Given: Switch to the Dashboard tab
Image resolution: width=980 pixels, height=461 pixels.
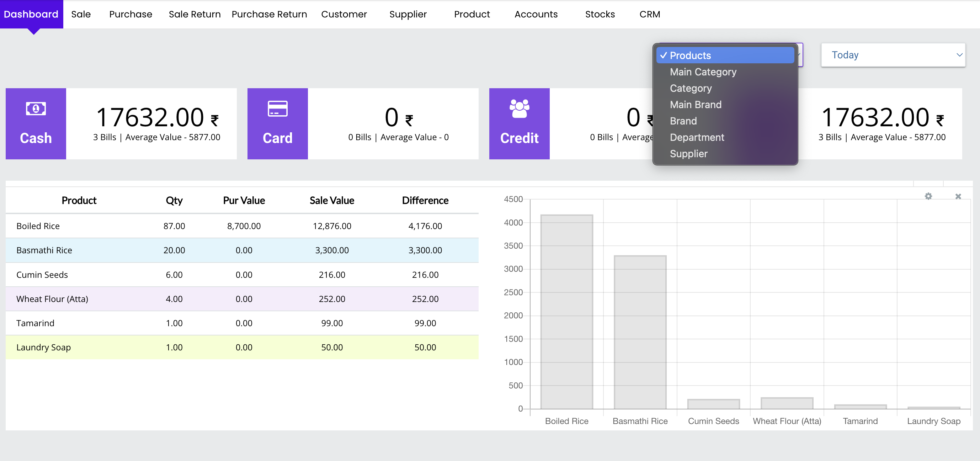Looking at the screenshot, I should click(x=31, y=15).
